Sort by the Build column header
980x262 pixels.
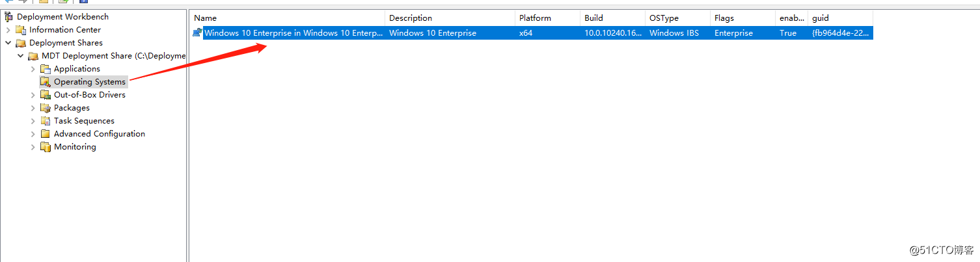coord(612,18)
